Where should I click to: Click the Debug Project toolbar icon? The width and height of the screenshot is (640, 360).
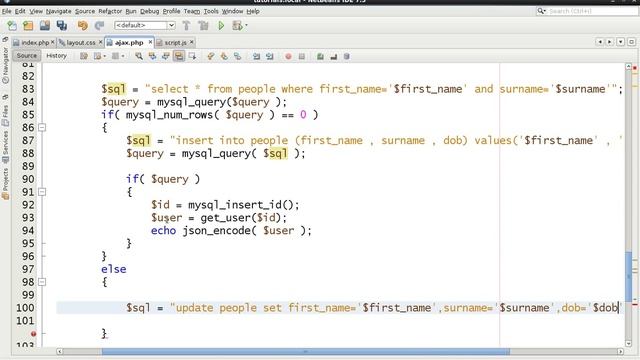tap(237, 26)
